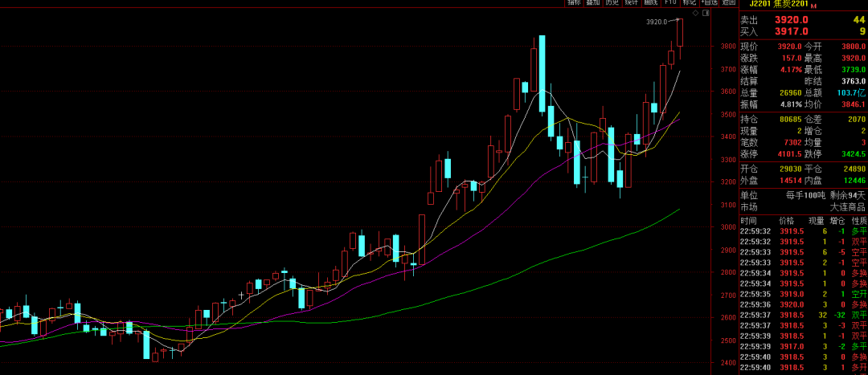Click the diamond icon above the chart
The width and height of the screenshot is (868, 375).
click(x=694, y=14)
